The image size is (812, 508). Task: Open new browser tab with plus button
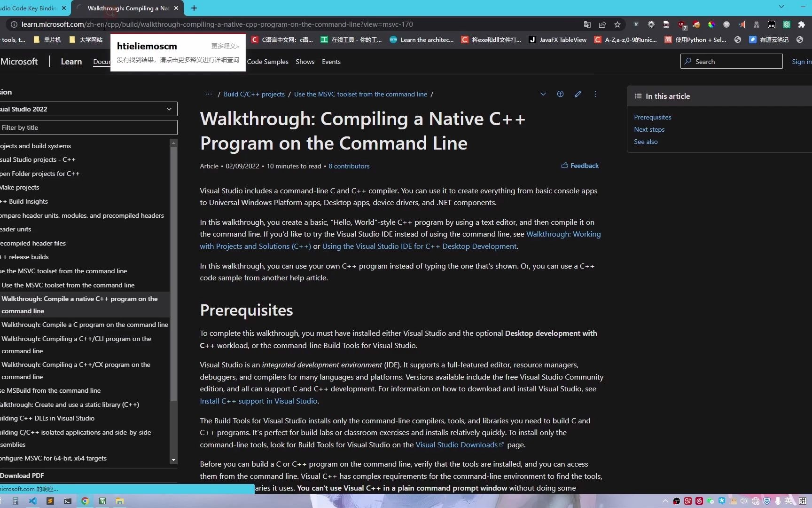[x=194, y=8]
